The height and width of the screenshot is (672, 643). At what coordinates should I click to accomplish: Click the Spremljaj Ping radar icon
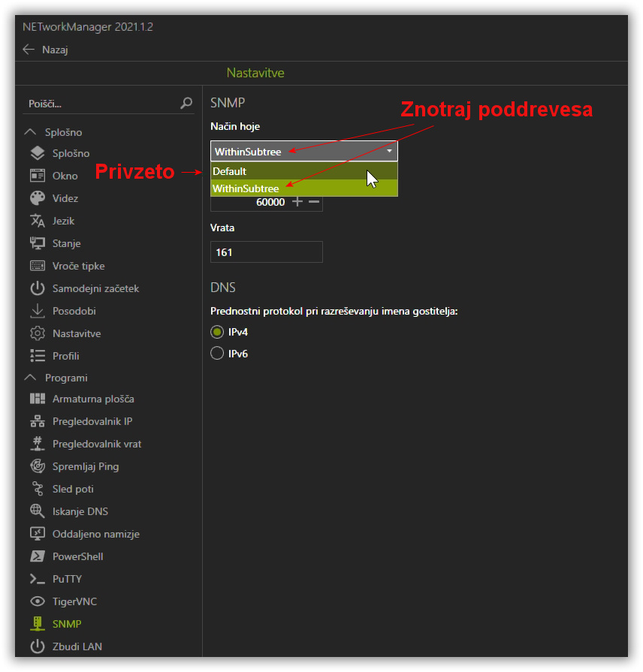point(38,466)
